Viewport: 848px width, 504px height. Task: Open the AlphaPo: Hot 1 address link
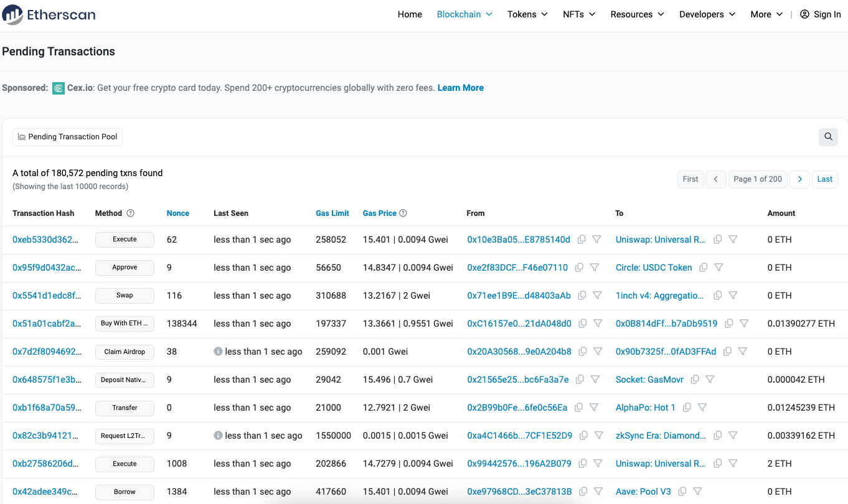point(646,408)
